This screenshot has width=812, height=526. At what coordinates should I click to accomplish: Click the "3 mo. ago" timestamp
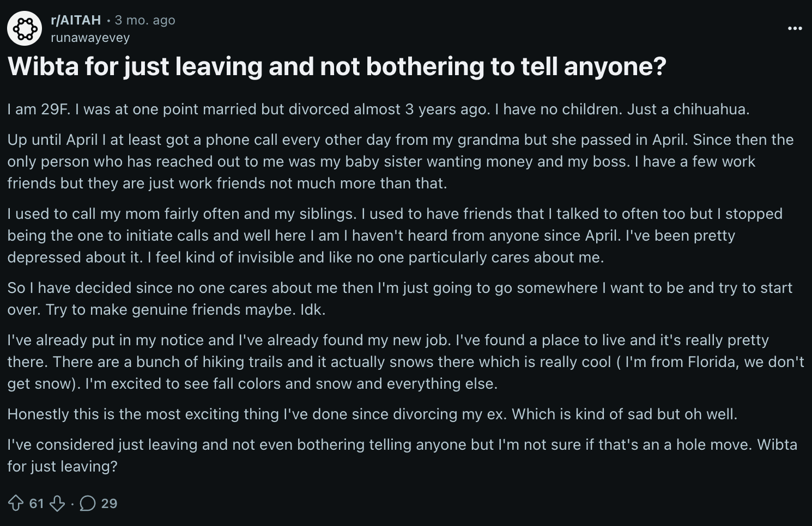click(x=145, y=20)
